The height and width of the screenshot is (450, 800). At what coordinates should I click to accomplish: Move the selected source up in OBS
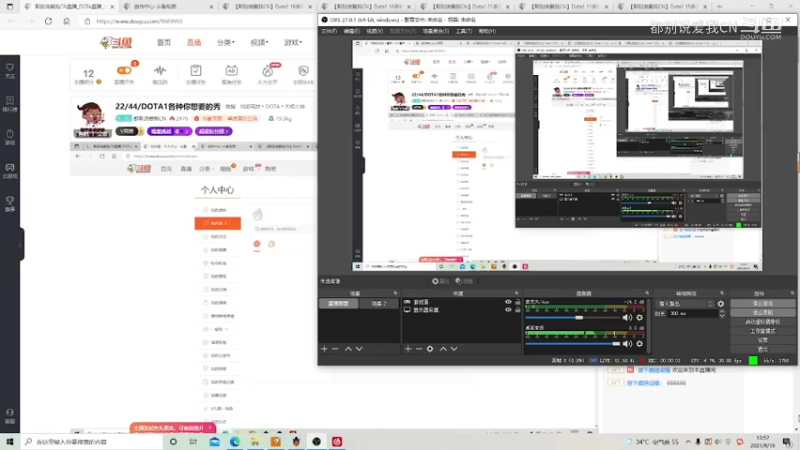(443, 349)
